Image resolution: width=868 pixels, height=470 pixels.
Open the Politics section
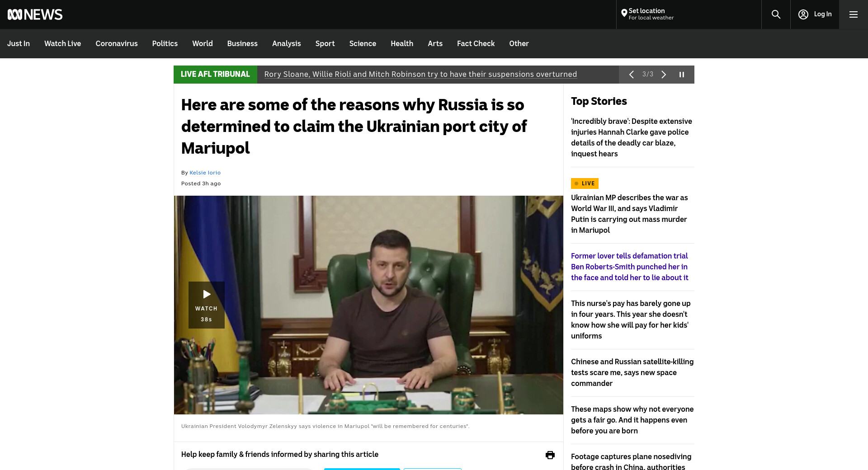165,44
